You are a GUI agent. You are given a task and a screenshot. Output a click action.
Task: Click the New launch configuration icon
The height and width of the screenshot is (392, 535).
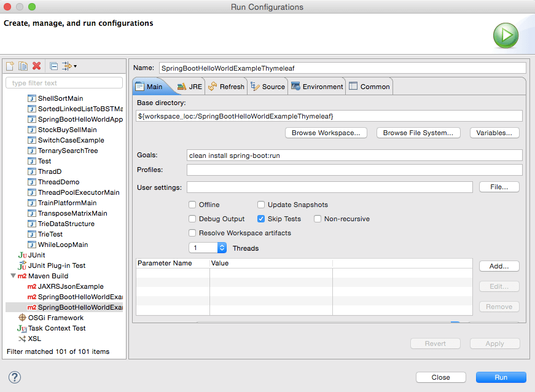tap(10, 66)
